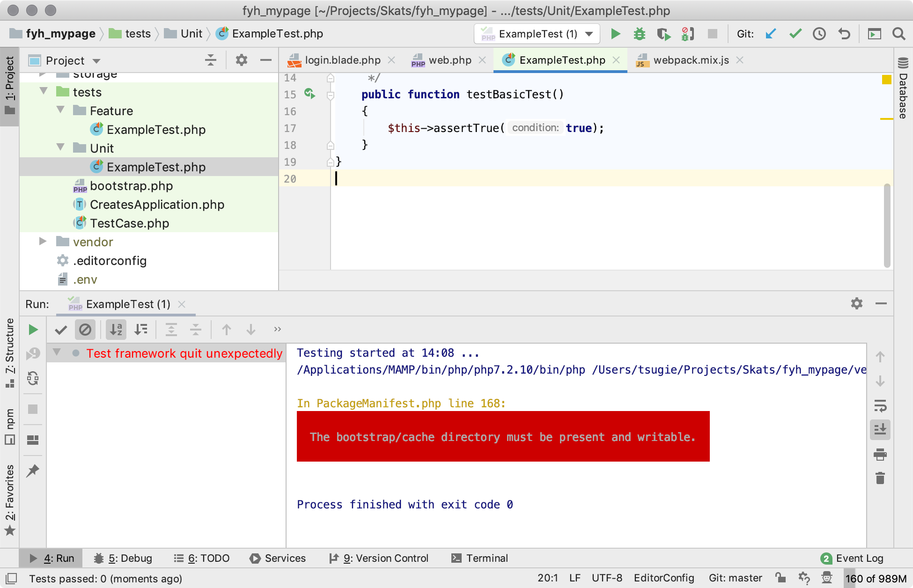Commit changes with the green checkmark
This screenshot has width=913, height=588.
795,34
